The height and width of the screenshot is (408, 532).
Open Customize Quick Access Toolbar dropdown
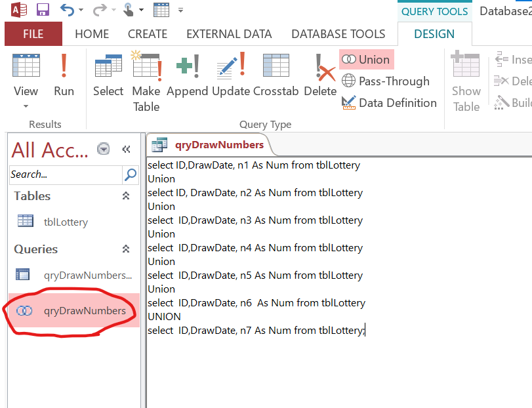point(181,10)
